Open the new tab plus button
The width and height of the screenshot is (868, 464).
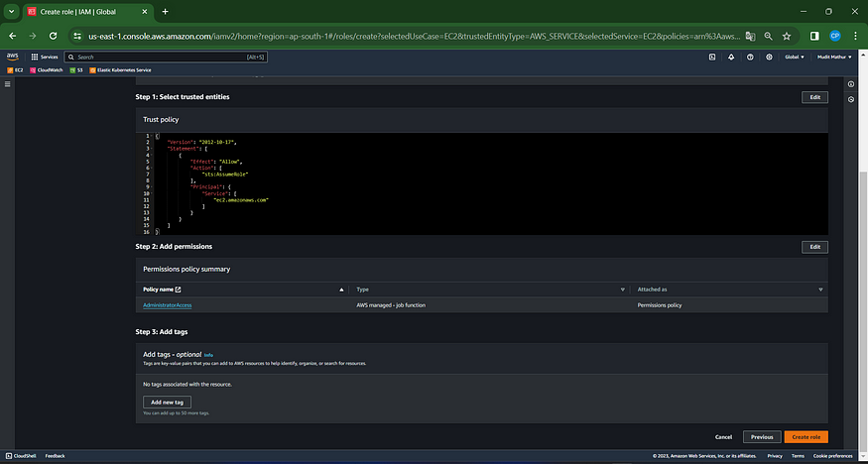coord(165,12)
